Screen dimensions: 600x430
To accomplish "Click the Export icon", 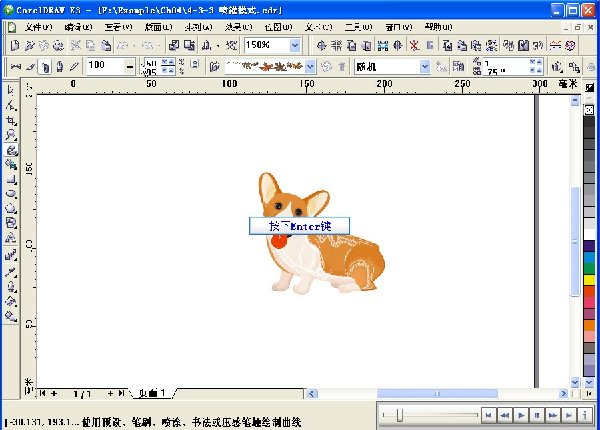I will click(x=189, y=46).
